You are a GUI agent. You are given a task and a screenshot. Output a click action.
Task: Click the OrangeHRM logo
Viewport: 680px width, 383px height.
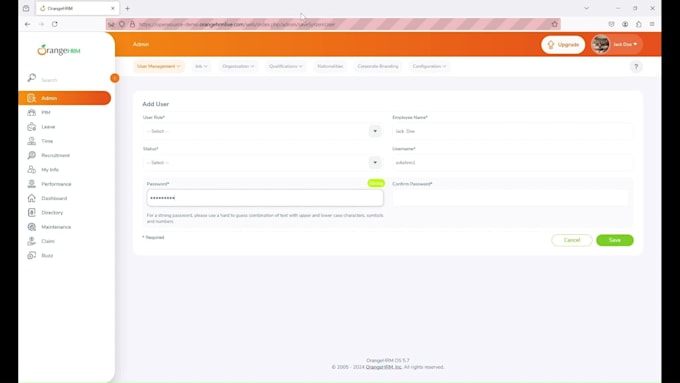59,50
